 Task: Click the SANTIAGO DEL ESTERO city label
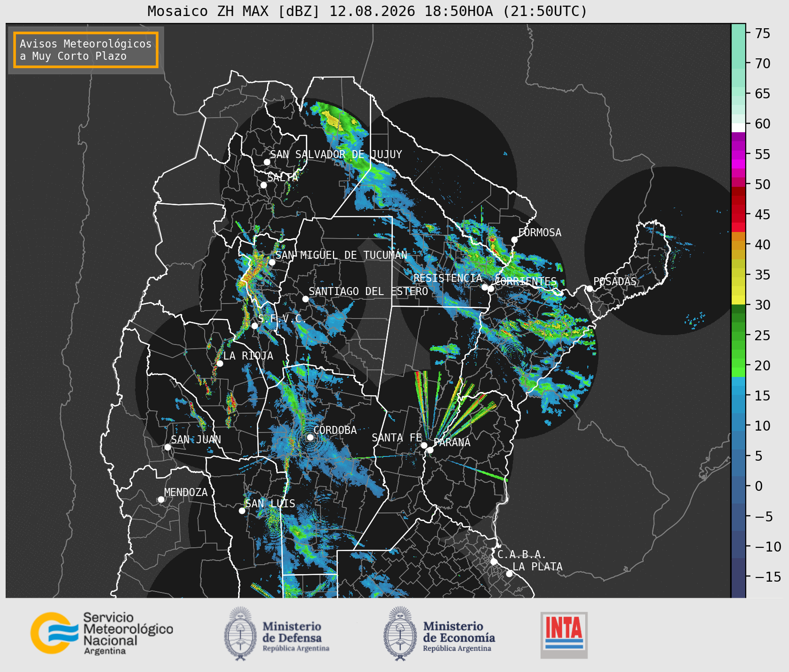(x=368, y=291)
